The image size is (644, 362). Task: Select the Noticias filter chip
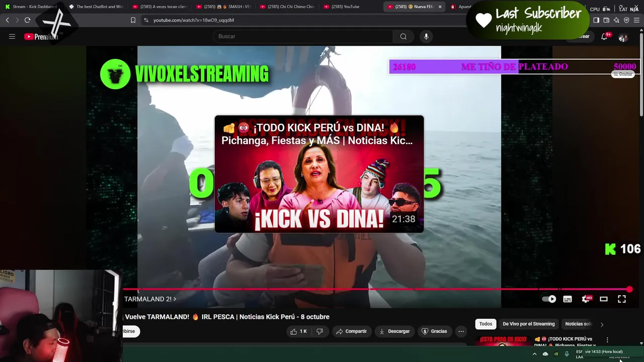578,324
